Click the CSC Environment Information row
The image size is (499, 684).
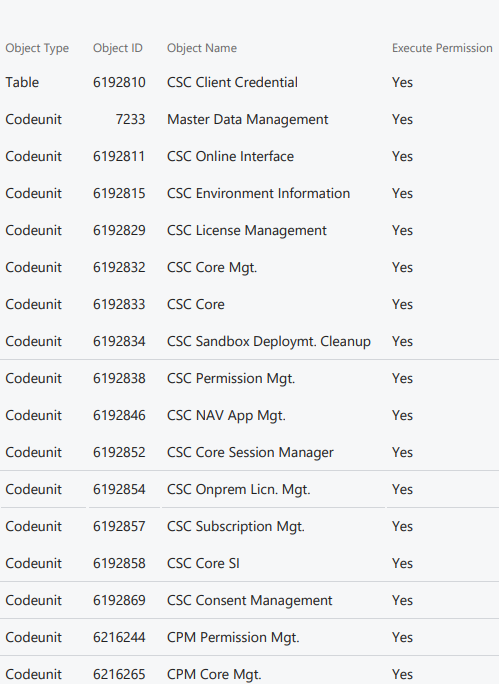click(250, 193)
